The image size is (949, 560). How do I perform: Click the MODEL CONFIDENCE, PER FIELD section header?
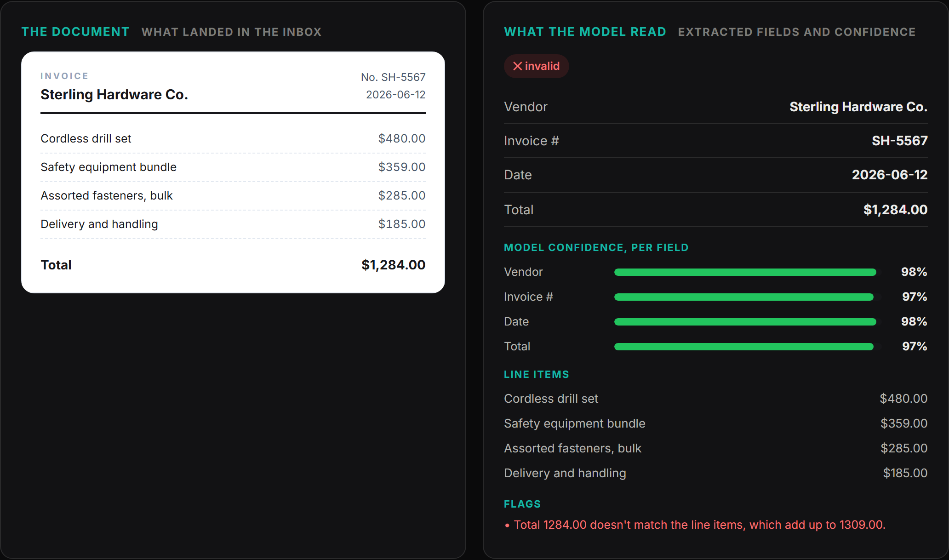coord(596,248)
